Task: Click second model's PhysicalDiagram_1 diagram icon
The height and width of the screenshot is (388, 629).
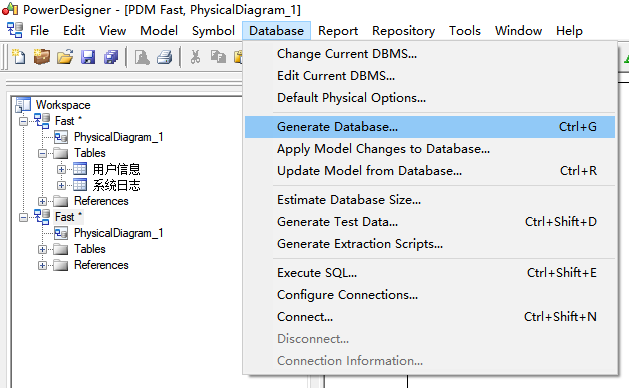Action: [61, 233]
